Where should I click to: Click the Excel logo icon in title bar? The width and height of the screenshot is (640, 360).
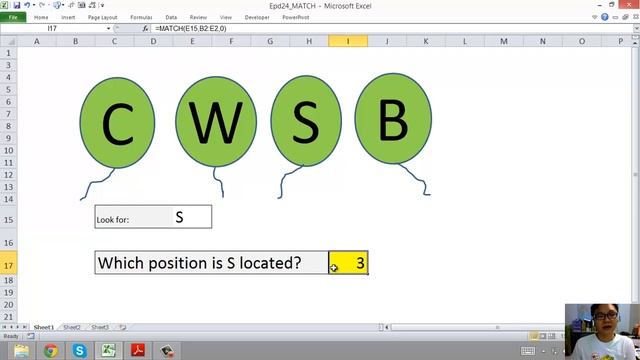[x=4, y=5]
